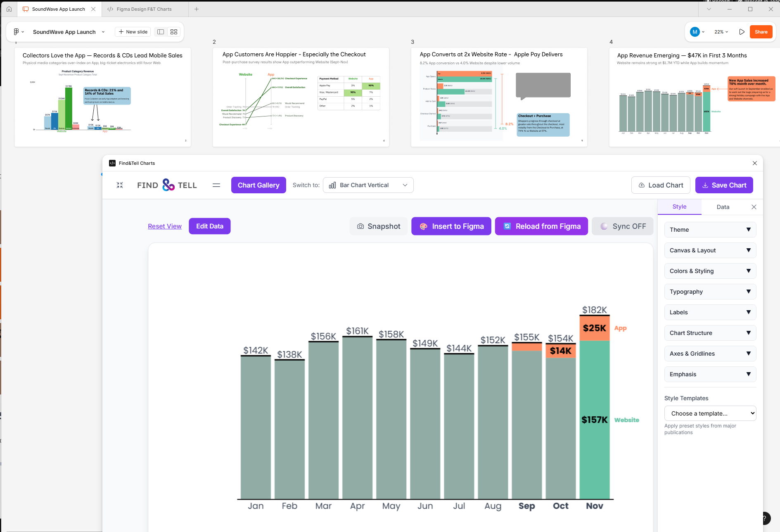780x532 pixels.
Task: Open the Choose a template dropdown
Action: 710,413
